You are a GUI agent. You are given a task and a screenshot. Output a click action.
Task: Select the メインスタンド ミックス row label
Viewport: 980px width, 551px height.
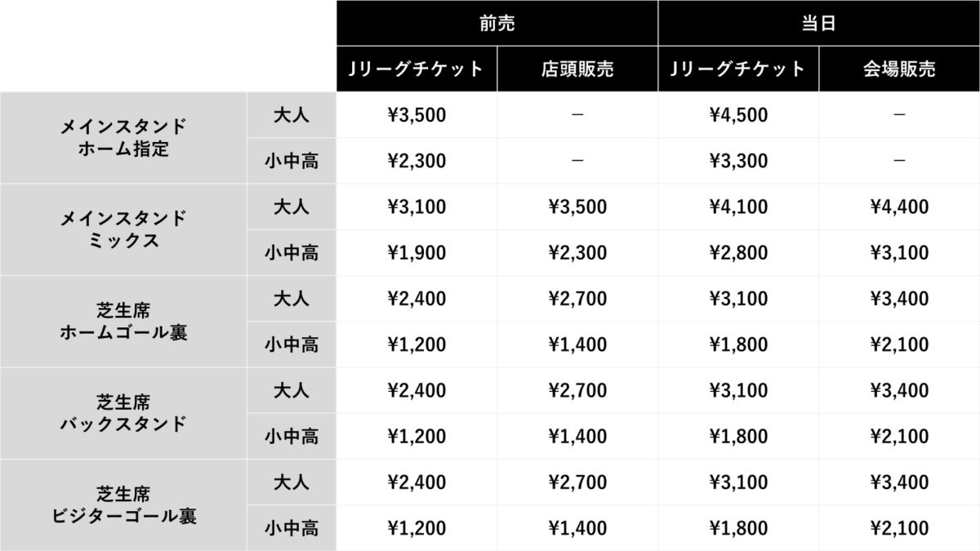tap(123, 229)
